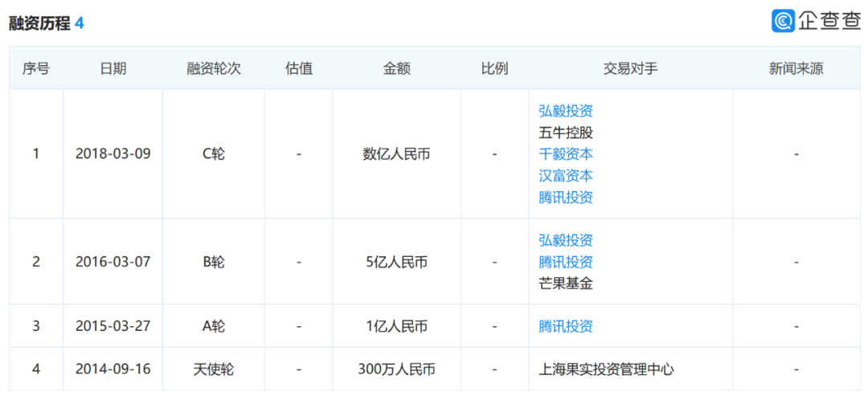The height and width of the screenshot is (400, 868).
Task: Click the 比例 column header
Action: tap(494, 68)
